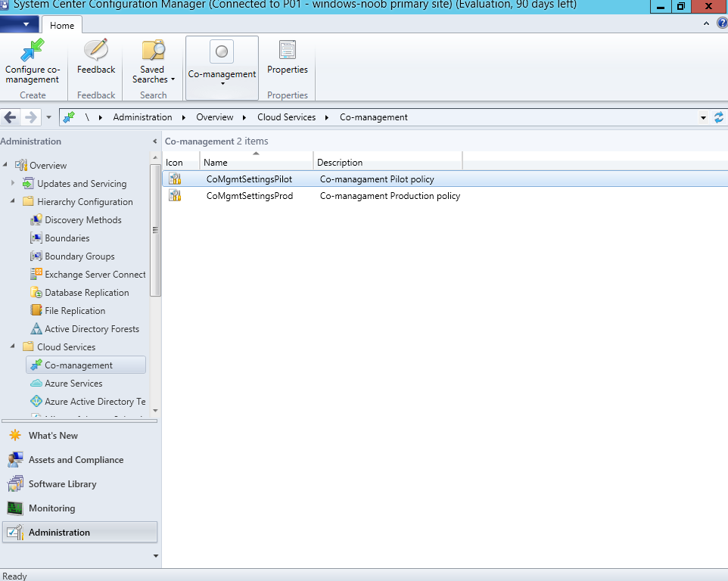Open Saved Searches folder icon
Screen dimensions: 728x581
pos(153,50)
